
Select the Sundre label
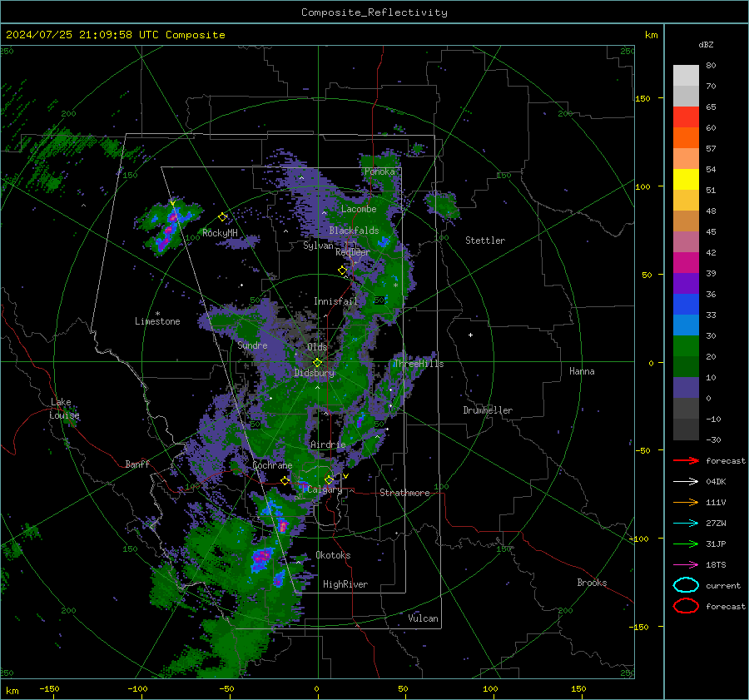(x=252, y=345)
